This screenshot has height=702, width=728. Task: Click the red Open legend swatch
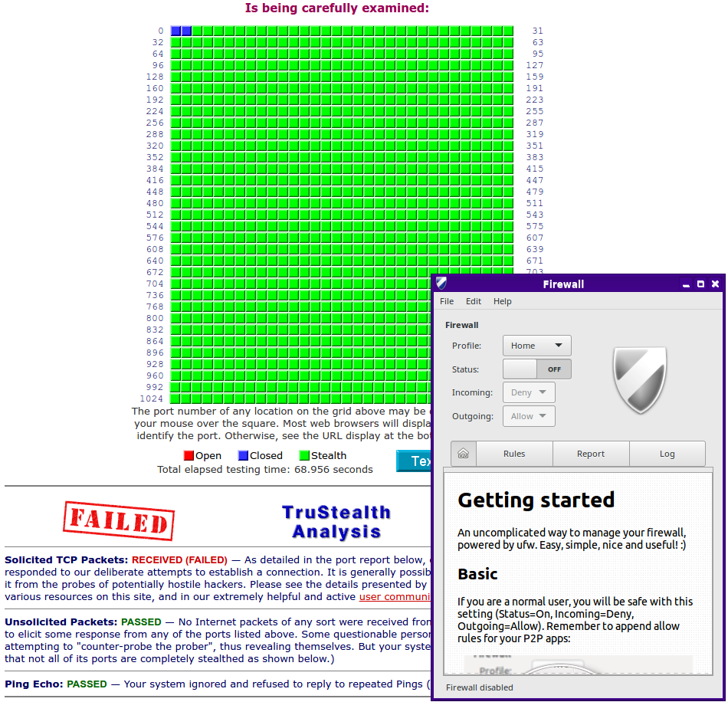pyautogui.click(x=189, y=455)
